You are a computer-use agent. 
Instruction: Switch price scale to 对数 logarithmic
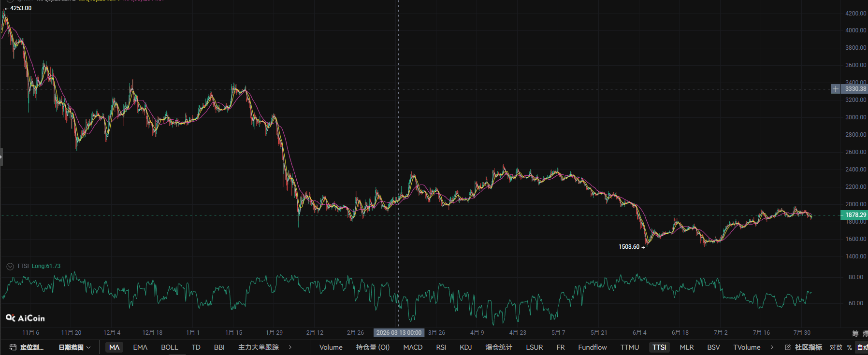(x=836, y=347)
